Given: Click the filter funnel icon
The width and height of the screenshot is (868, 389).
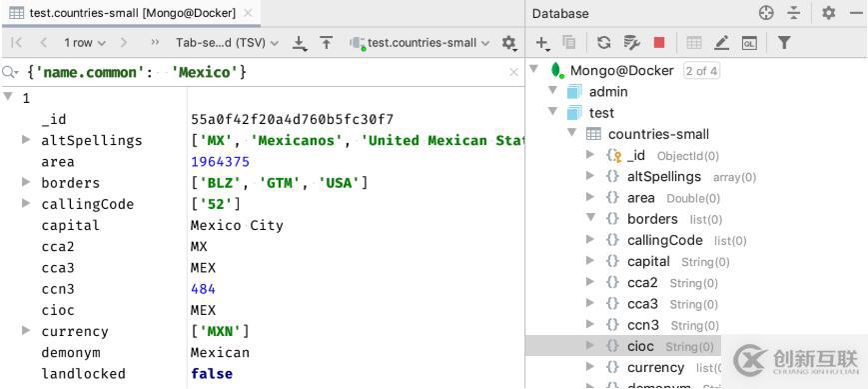Looking at the screenshot, I should [x=784, y=43].
